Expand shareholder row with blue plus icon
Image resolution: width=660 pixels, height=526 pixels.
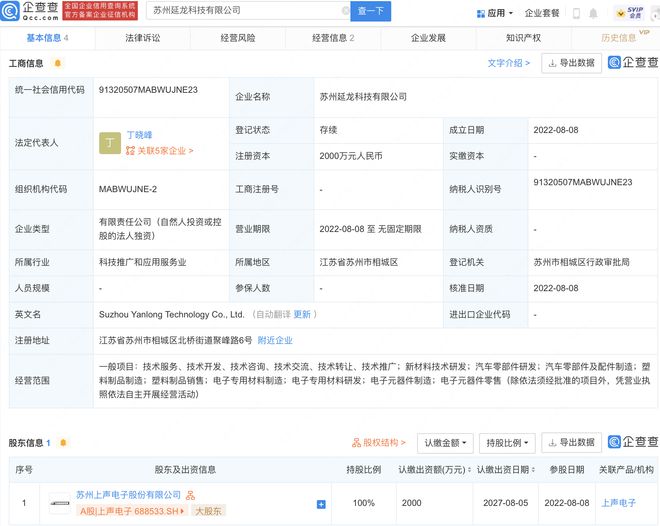click(321, 504)
